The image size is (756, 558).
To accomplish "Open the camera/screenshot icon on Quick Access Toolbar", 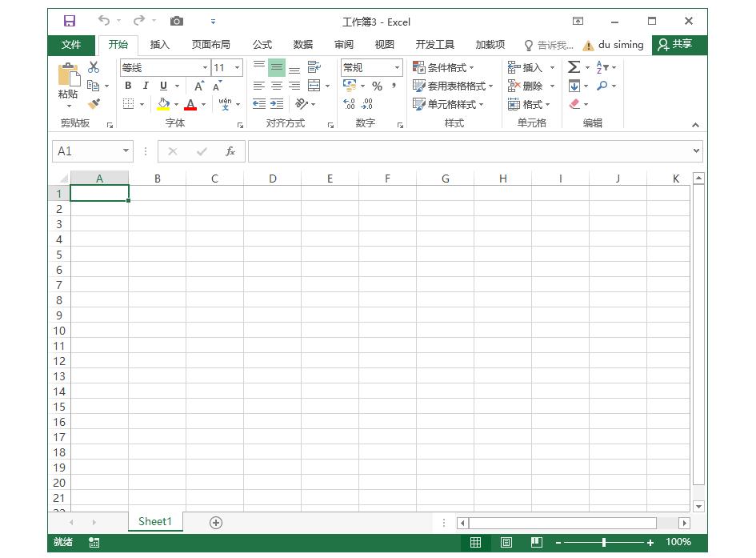I will [x=176, y=20].
